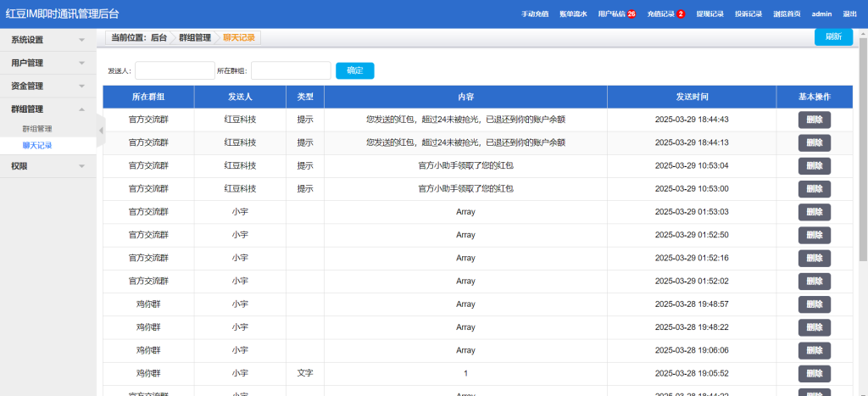Viewport: 868px width, 396px height.
Task: Select 聊天记录 in the sidebar
Action: click(37, 145)
